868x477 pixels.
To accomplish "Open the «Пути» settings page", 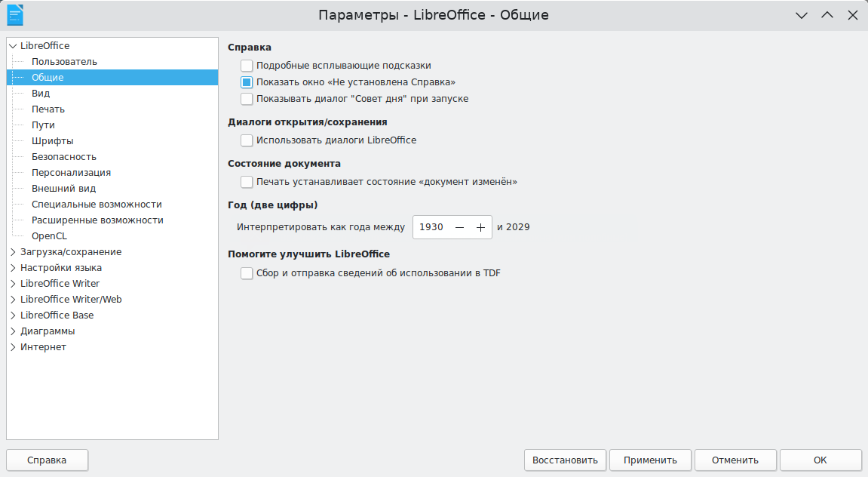I will pos(43,125).
